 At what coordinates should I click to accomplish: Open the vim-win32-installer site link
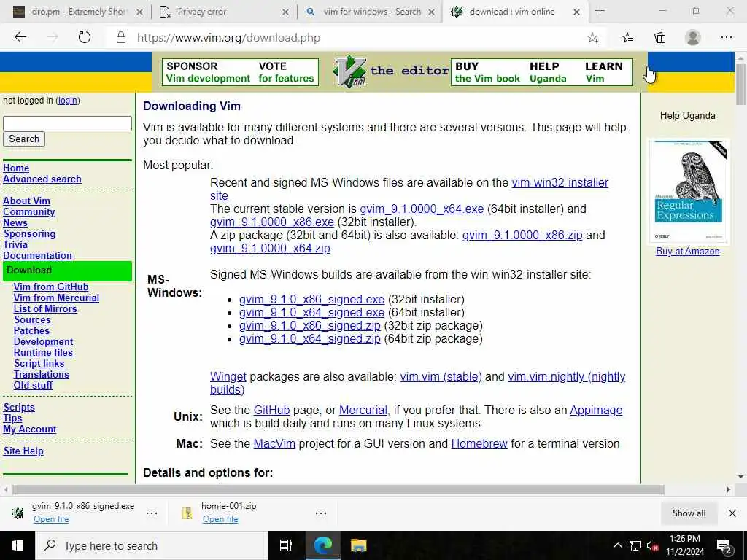[x=560, y=183]
